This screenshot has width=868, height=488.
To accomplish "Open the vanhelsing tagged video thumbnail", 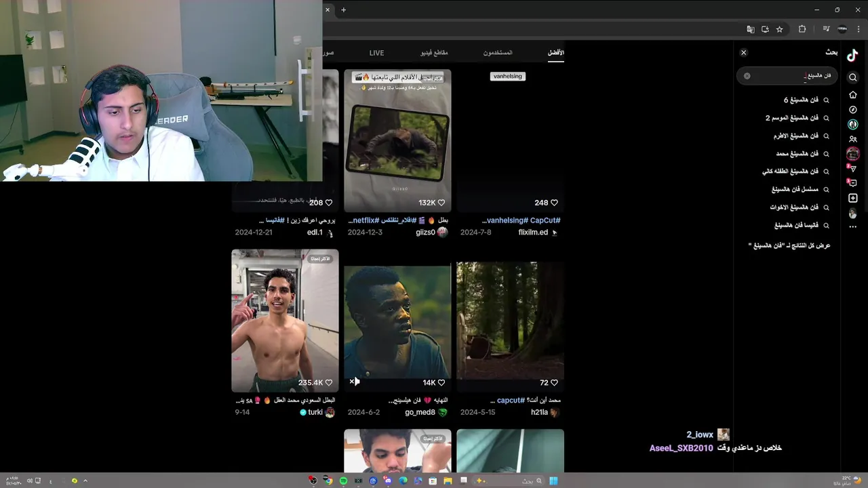I will click(510, 140).
